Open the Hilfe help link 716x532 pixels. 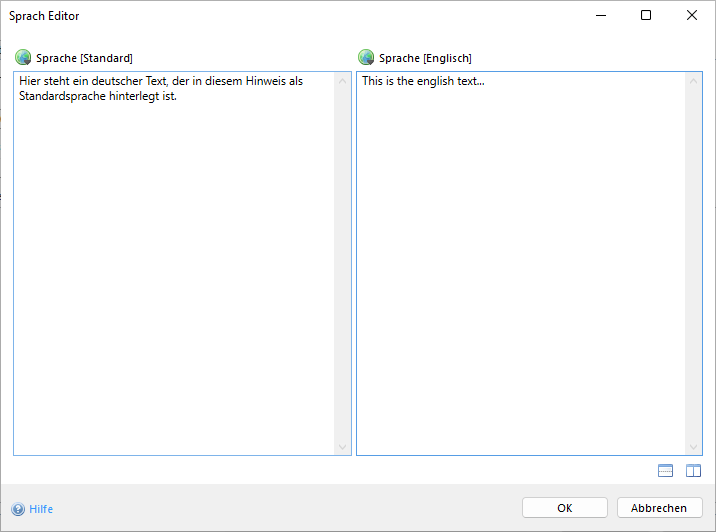[41, 509]
